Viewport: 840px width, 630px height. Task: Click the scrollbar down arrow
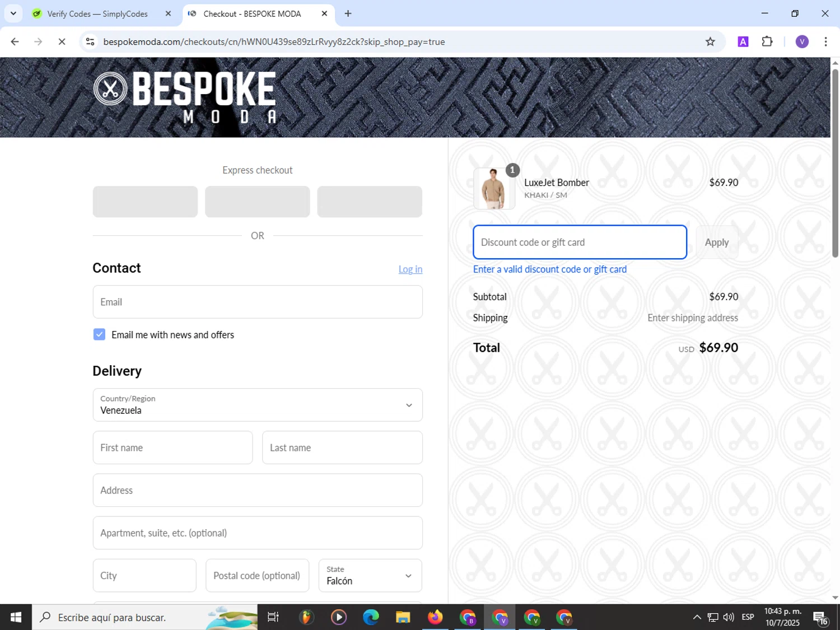pyautogui.click(x=835, y=598)
